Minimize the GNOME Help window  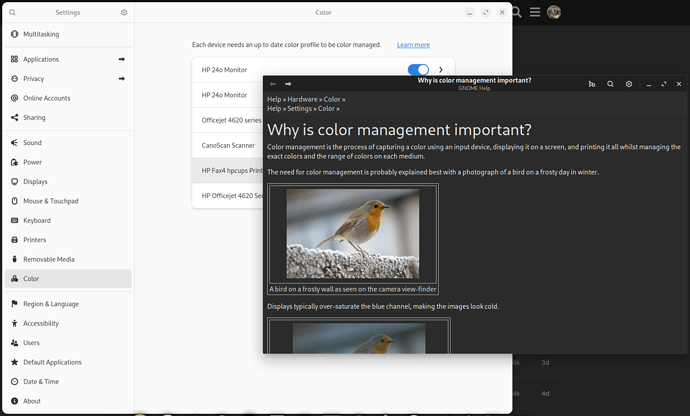(x=649, y=84)
